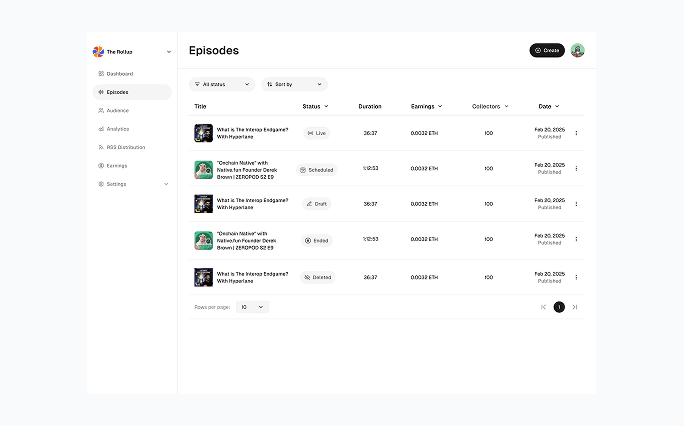Open the user profile avatar
Viewport: 684px width, 426px height.
[578, 50]
